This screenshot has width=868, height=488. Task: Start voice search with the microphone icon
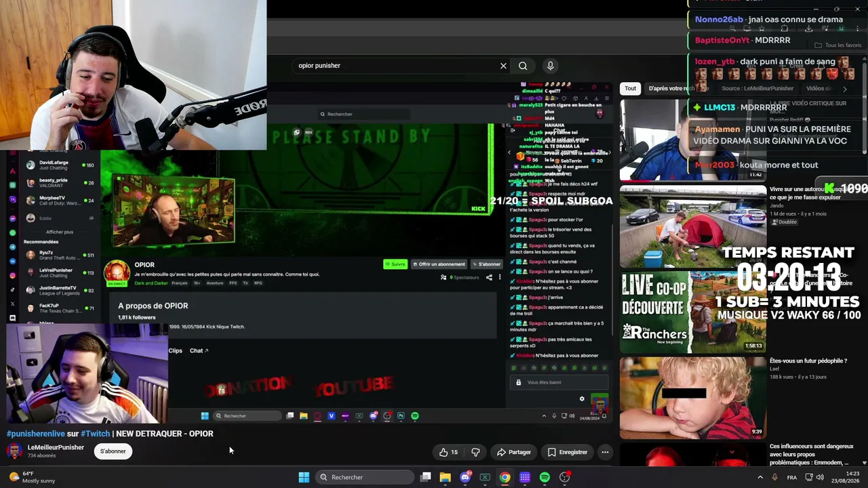(x=550, y=66)
